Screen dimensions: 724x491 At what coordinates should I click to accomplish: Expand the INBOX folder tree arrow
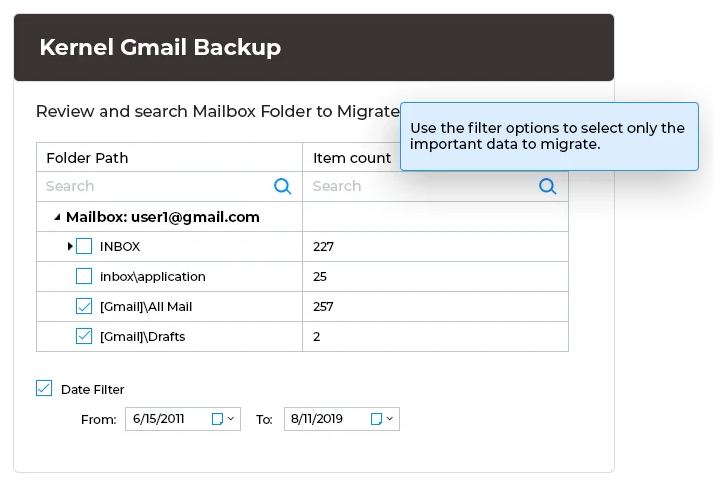(x=70, y=246)
